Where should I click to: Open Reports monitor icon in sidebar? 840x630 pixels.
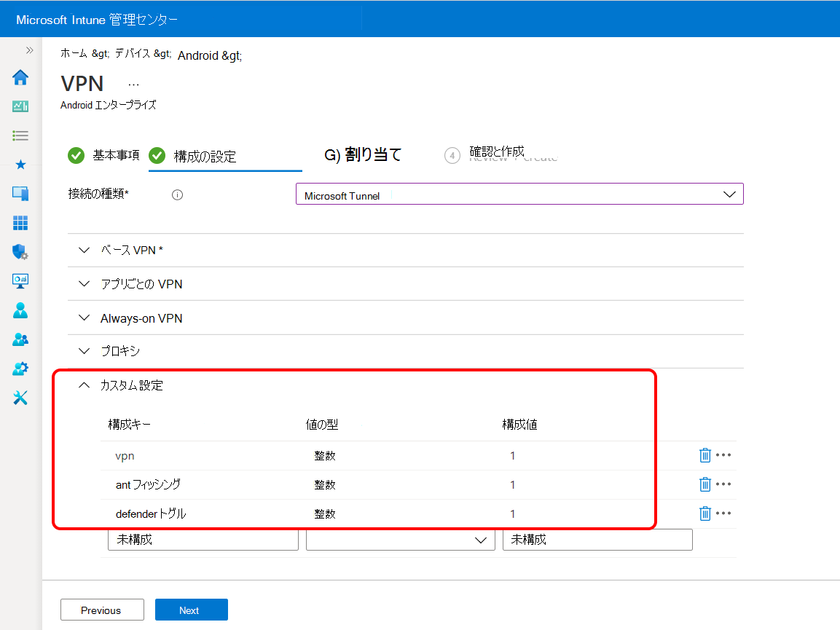(x=20, y=280)
